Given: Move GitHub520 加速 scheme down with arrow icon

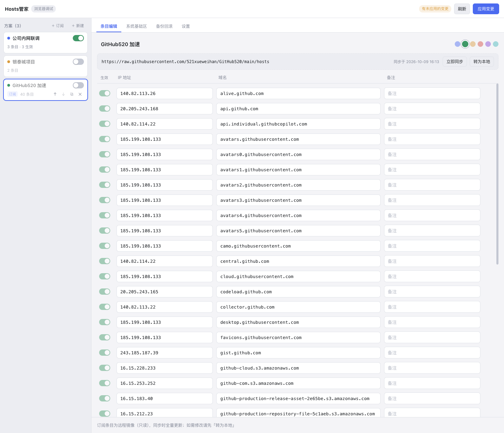Looking at the screenshot, I should coord(63,94).
